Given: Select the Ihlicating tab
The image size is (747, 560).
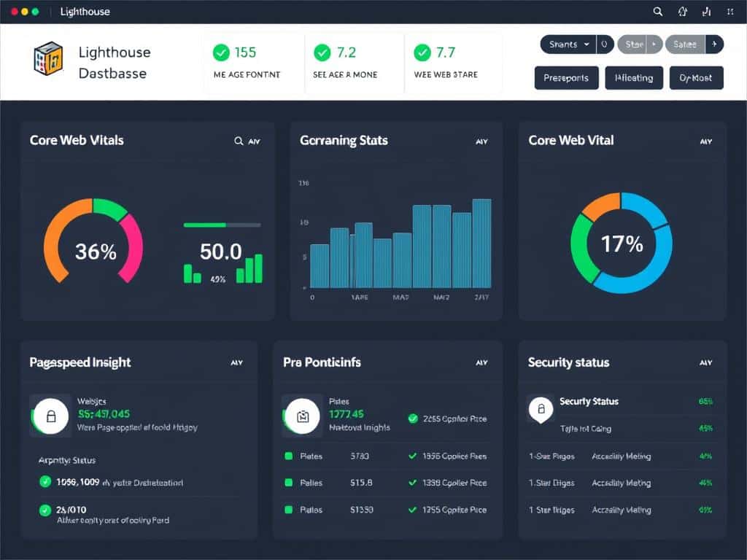Looking at the screenshot, I should pyautogui.click(x=634, y=78).
